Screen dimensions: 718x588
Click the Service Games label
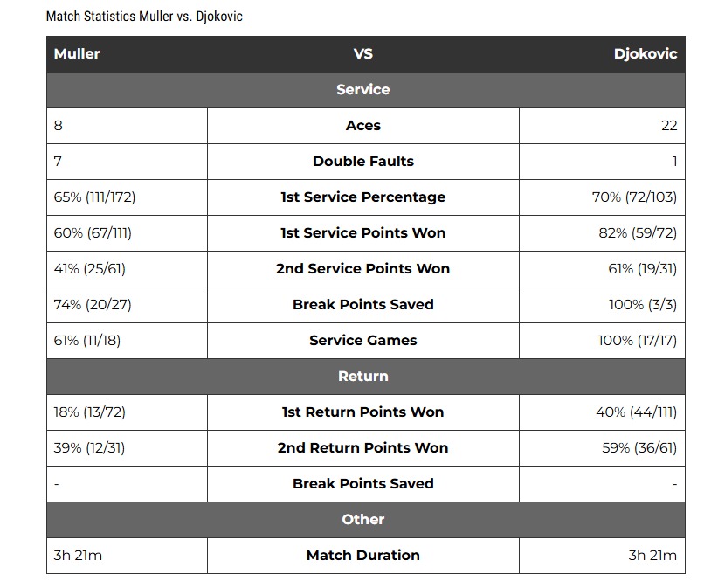(363, 340)
